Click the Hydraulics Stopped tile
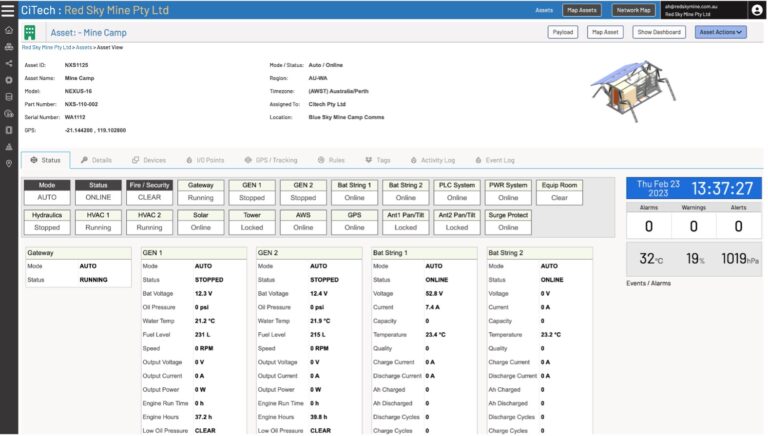Screen dimensions: 768x436 click(47, 221)
